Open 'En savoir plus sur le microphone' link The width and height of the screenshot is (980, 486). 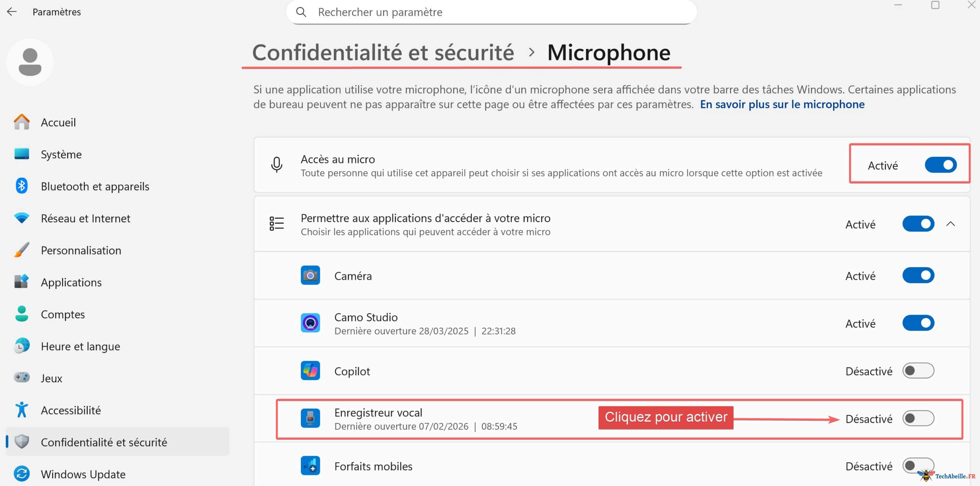coord(782,104)
